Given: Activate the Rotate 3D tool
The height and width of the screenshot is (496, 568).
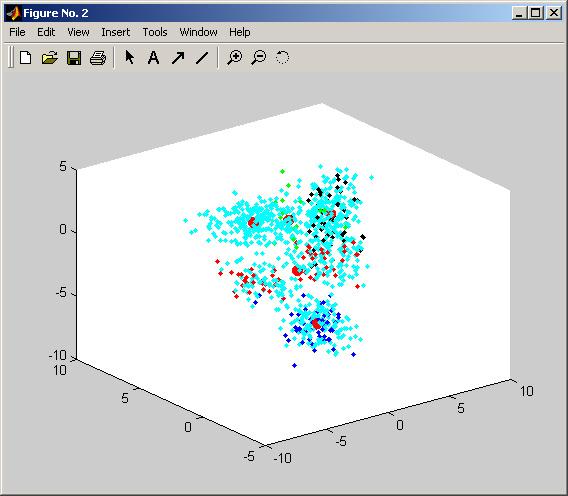Looking at the screenshot, I should (x=282, y=57).
